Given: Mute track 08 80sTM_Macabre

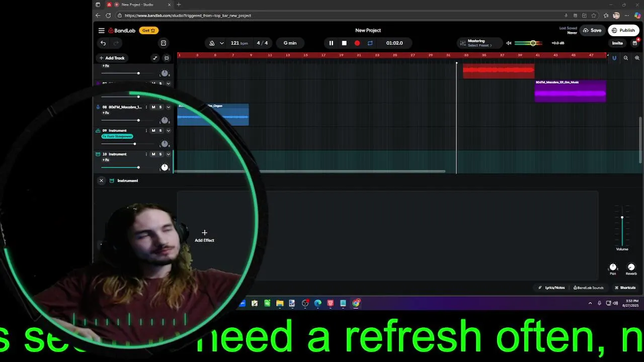Looking at the screenshot, I should pyautogui.click(x=153, y=107).
